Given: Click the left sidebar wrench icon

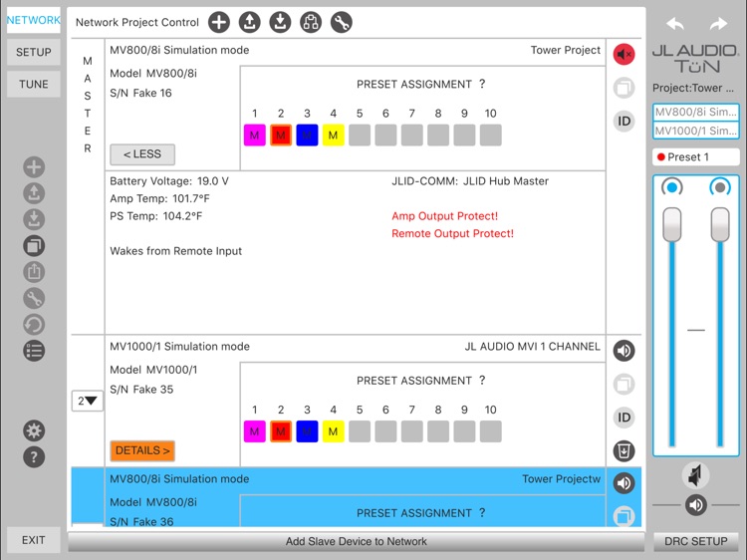Looking at the screenshot, I should 34,298.
